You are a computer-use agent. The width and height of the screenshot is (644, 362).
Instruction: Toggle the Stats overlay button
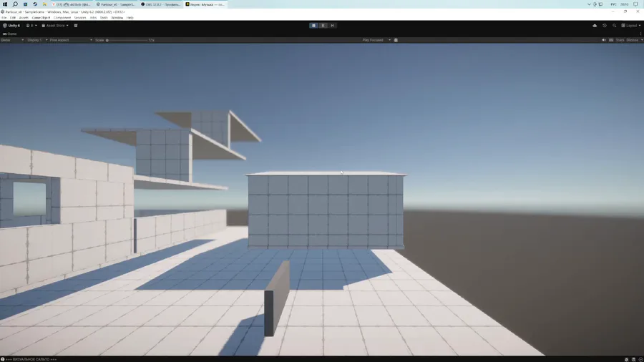620,40
